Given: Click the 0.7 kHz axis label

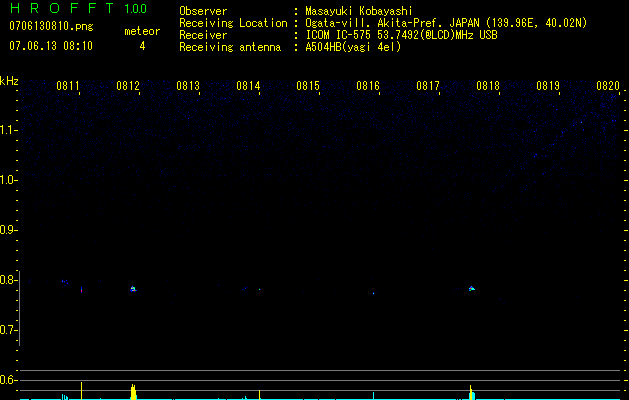Looking at the screenshot, I should [x=8, y=330].
